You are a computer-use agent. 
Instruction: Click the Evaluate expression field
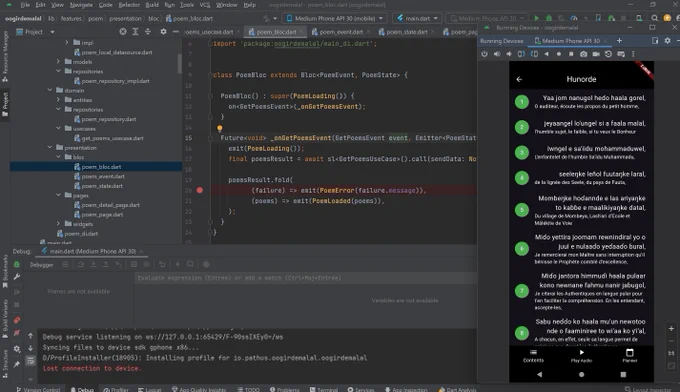306,278
